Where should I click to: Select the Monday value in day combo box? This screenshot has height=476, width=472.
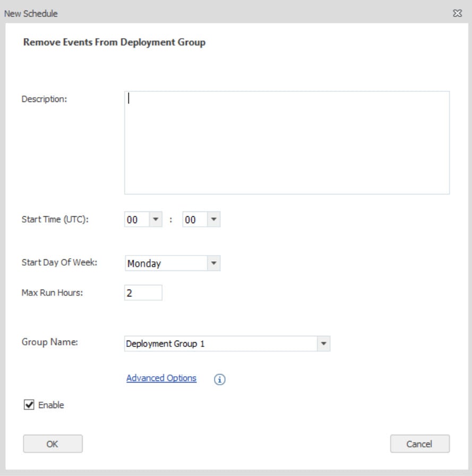pyautogui.click(x=165, y=263)
